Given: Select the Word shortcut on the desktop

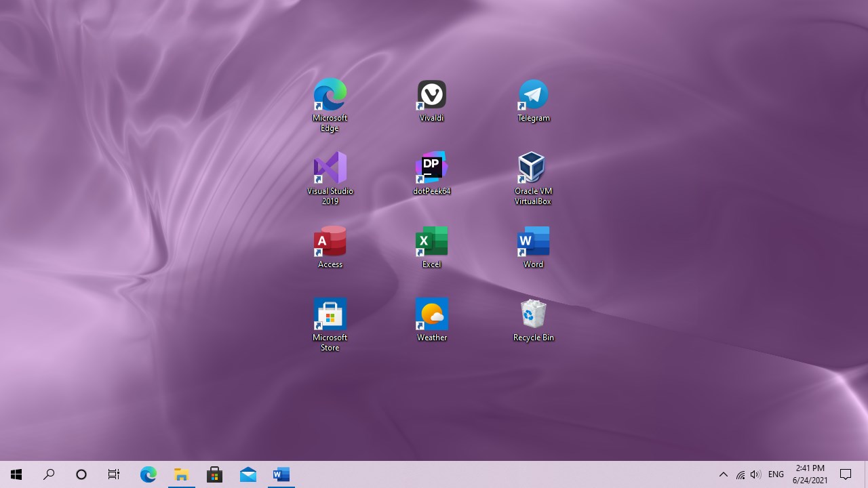Looking at the screenshot, I should pyautogui.click(x=534, y=247).
